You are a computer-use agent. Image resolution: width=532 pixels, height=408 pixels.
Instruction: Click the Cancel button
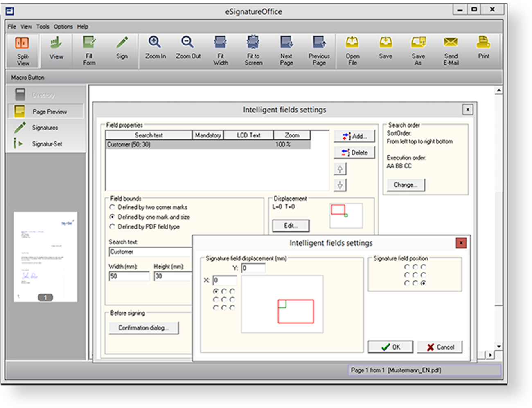point(440,347)
